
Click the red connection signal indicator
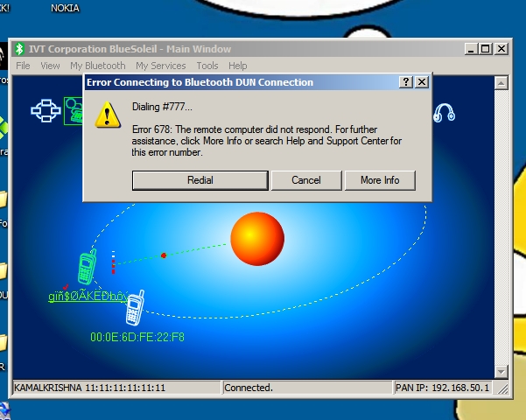113,262
